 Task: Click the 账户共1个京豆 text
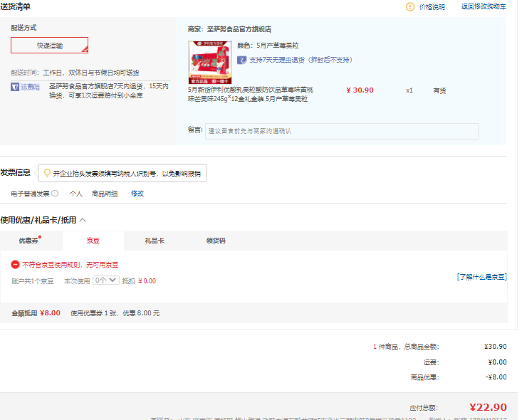point(33,281)
